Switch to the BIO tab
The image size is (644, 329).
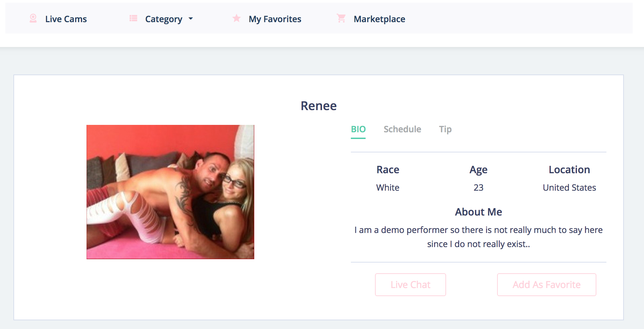[x=358, y=129]
